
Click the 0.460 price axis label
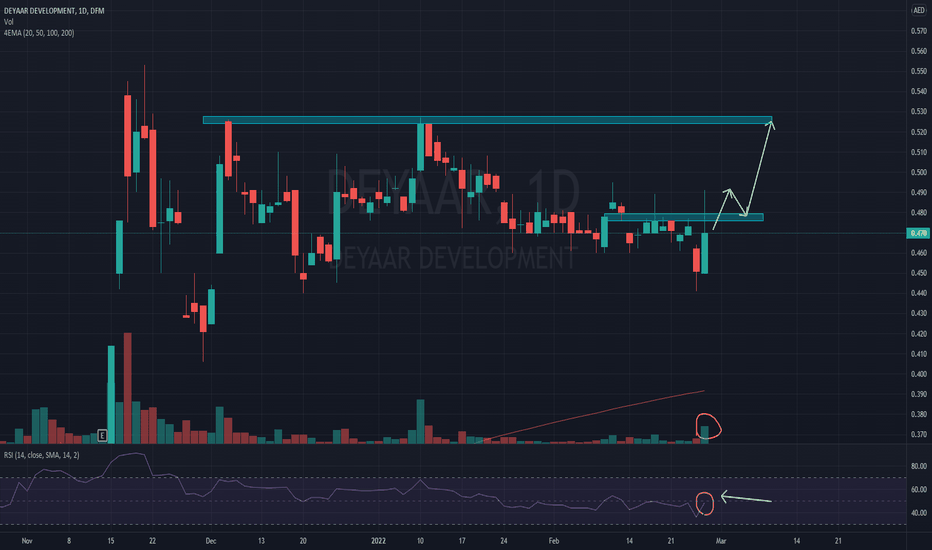(919, 253)
